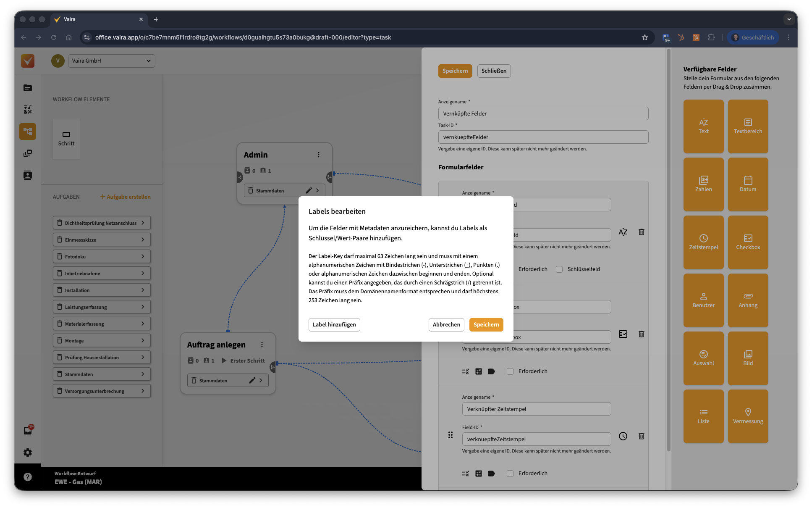Click the Zeitstempel field tile

703,242
